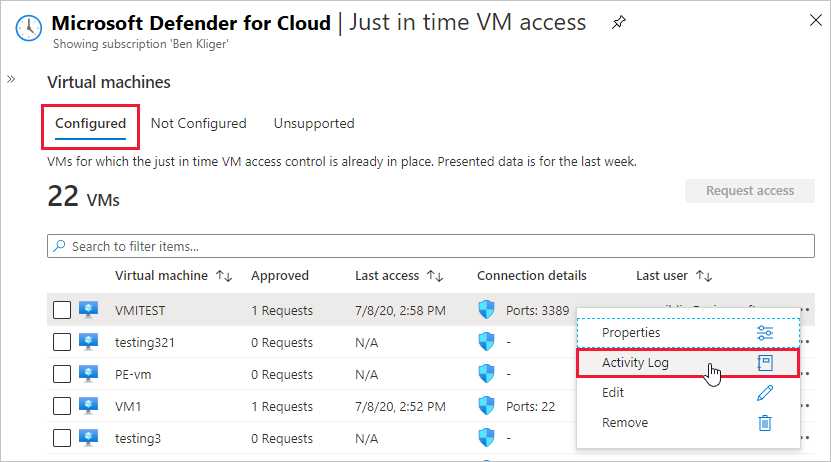This screenshot has height=462, width=831.
Task: Expand the collapsed left navigation chevron
Action: point(11,78)
